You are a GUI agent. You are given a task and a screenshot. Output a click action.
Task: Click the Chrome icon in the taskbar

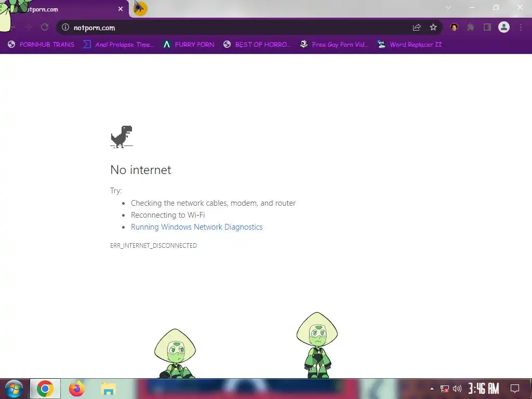pyautogui.click(x=45, y=389)
